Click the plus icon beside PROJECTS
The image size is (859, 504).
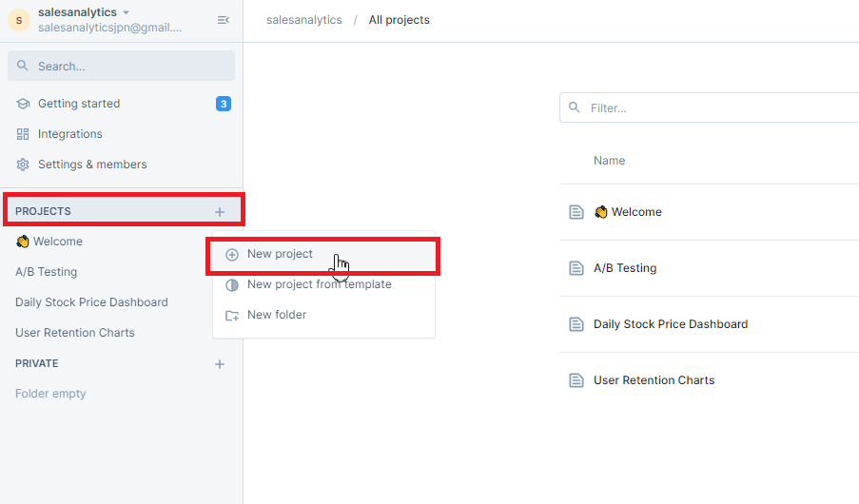pyautogui.click(x=220, y=211)
